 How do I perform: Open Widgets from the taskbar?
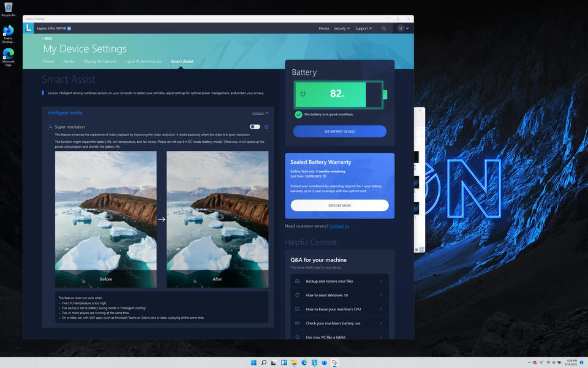[x=284, y=362]
